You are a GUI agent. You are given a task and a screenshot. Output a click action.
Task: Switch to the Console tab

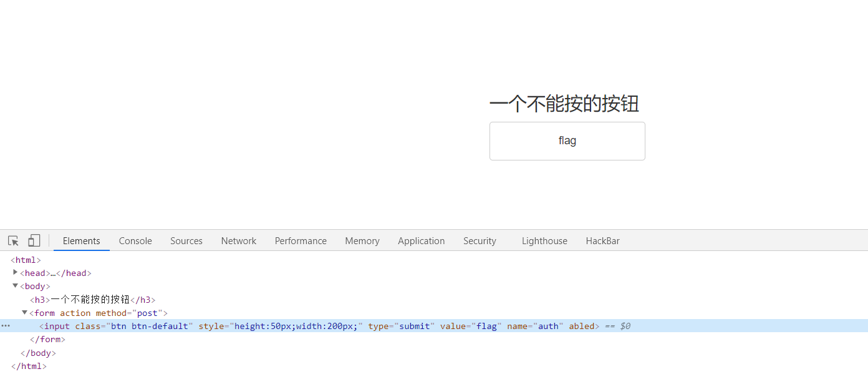tap(135, 241)
